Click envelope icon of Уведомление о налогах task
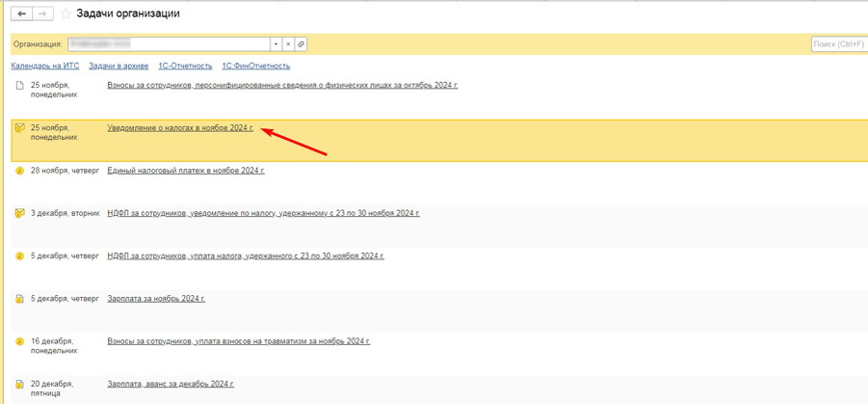Image resolution: width=868 pixels, height=404 pixels. 20,128
